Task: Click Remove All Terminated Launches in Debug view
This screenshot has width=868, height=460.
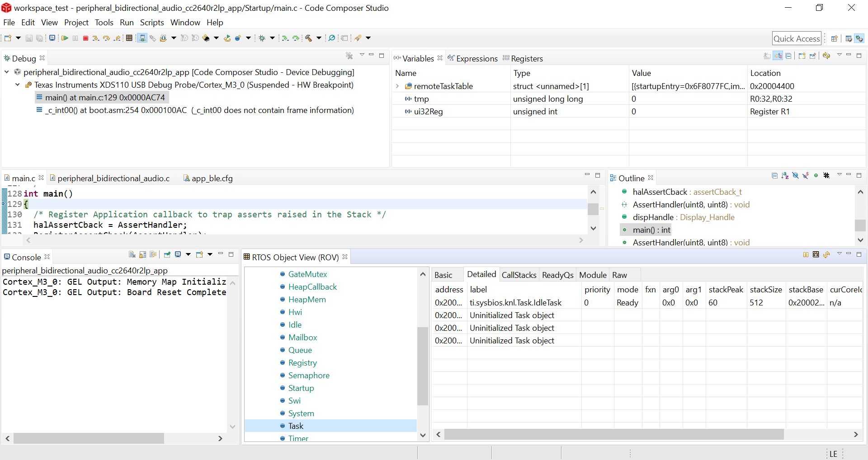Action: (349, 56)
